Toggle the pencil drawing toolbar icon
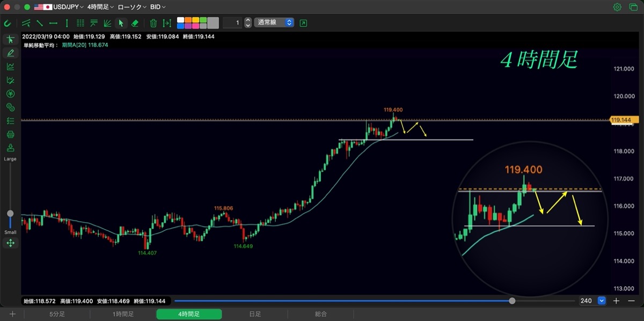Image resolution: width=644 pixels, height=321 pixels. (x=10, y=53)
